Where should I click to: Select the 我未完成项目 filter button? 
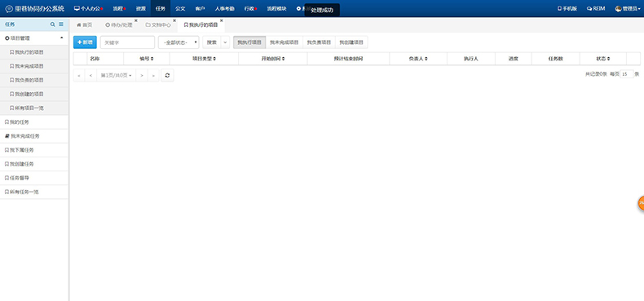click(x=285, y=42)
